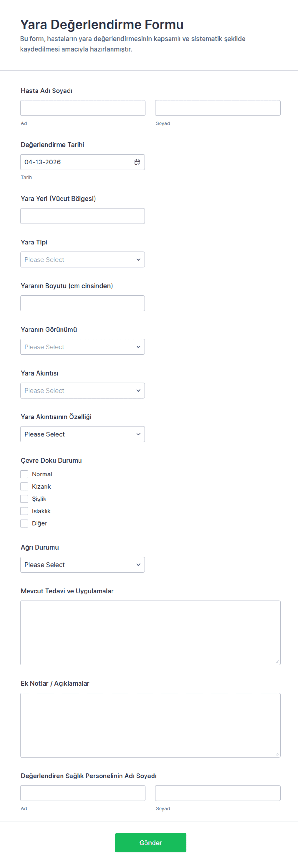Open the calendar date picker icon

tap(137, 162)
